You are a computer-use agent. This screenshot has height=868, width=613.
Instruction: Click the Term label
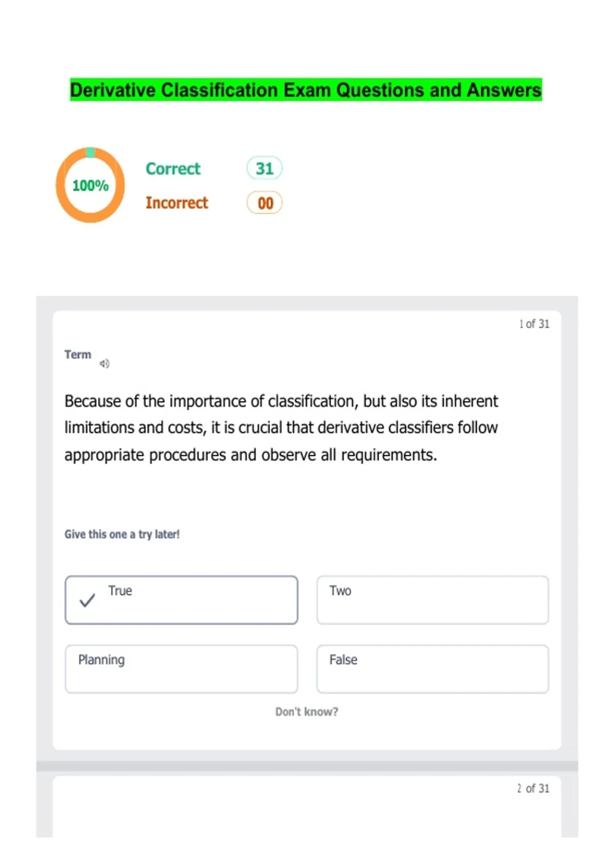point(78,354)
